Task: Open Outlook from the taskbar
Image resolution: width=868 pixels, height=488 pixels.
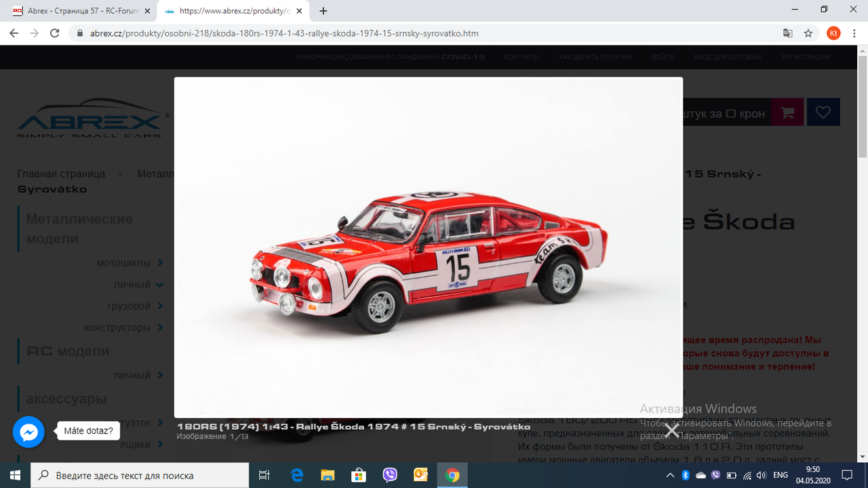Action: (421, 475)
